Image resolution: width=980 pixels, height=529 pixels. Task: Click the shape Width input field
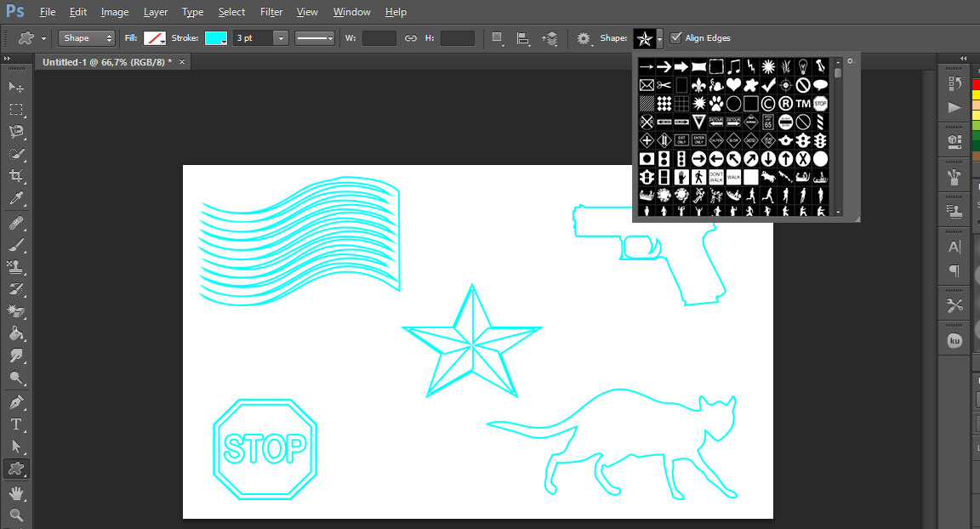click(379, 38)
